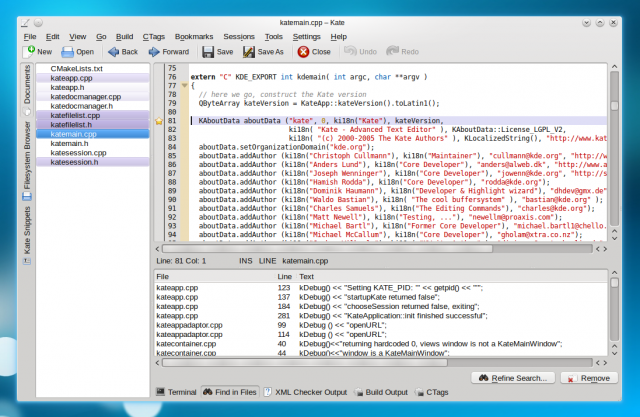
Task: Sort results by the Line column header
Action: coord(284,275)
